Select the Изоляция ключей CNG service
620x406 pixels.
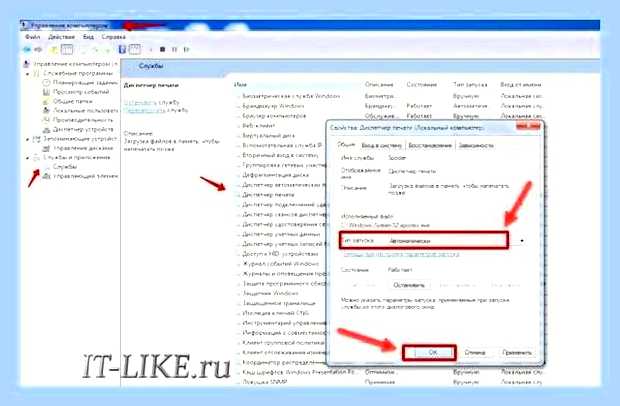(276, 313)
